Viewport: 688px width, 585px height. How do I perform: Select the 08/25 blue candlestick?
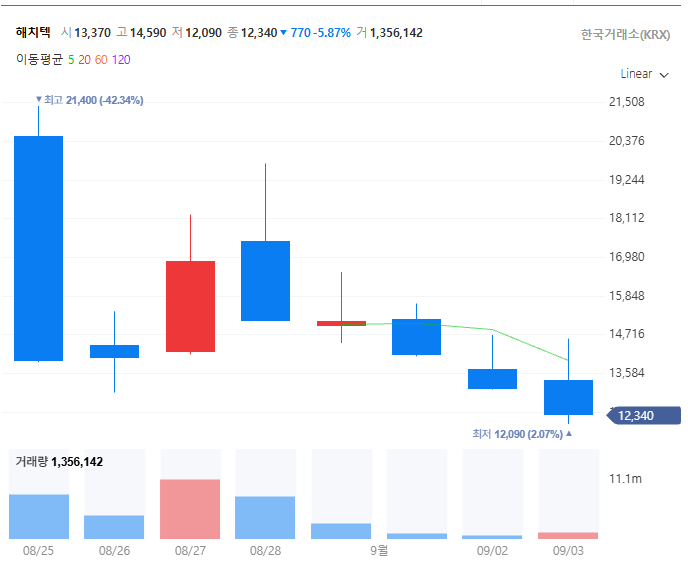click(x=39, y=248)
